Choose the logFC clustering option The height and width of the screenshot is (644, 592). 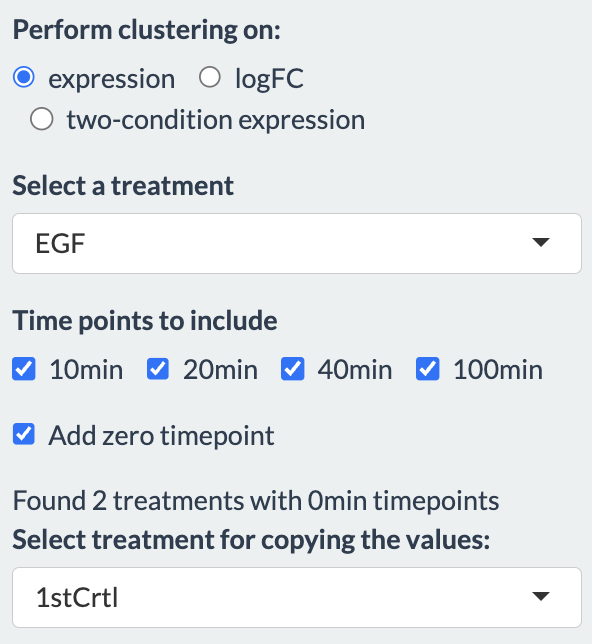pyautogui.click(x=210, y=77)
